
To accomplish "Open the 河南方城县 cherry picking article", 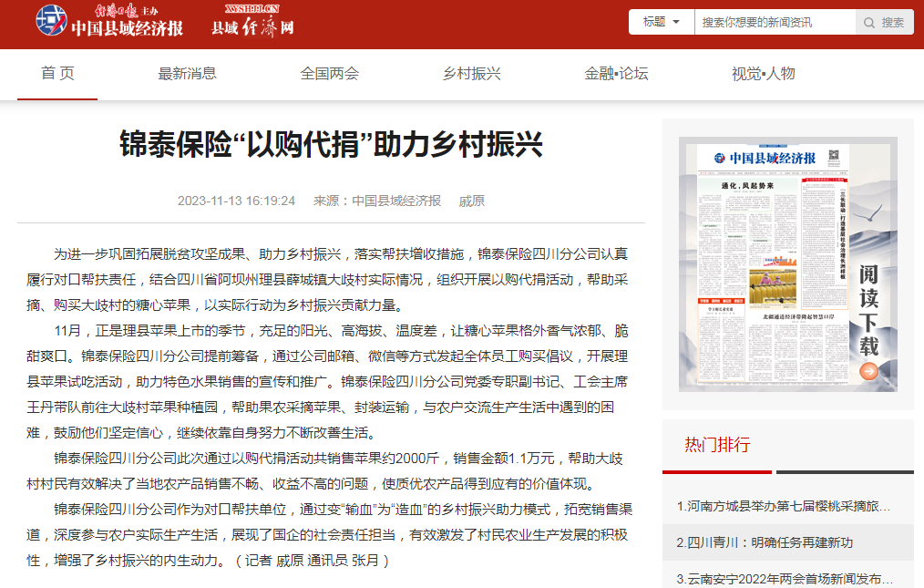I will tap(784, 506).
